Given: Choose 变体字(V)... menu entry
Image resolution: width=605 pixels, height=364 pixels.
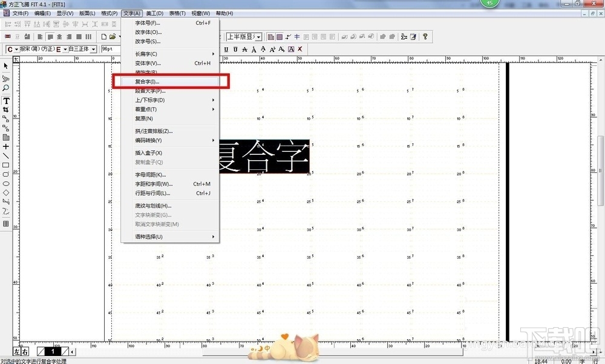Looking at the screenshot, I should [x=170, y=63].
